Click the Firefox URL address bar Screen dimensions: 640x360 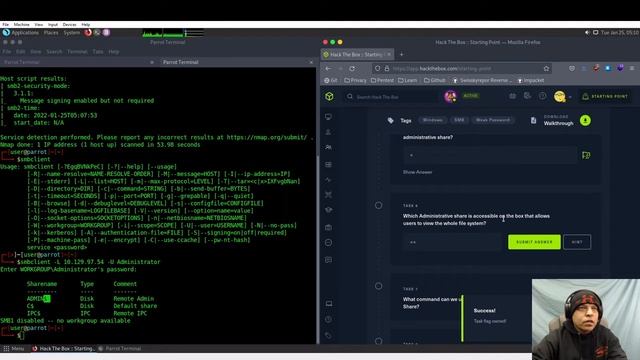[x=462, y=69]
